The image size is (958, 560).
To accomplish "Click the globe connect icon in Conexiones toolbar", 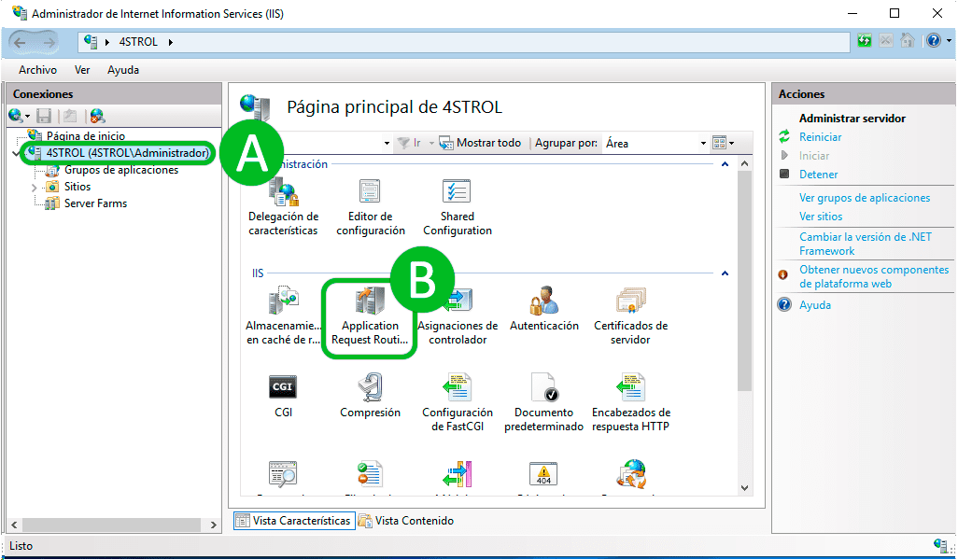I will pos(15,116).
